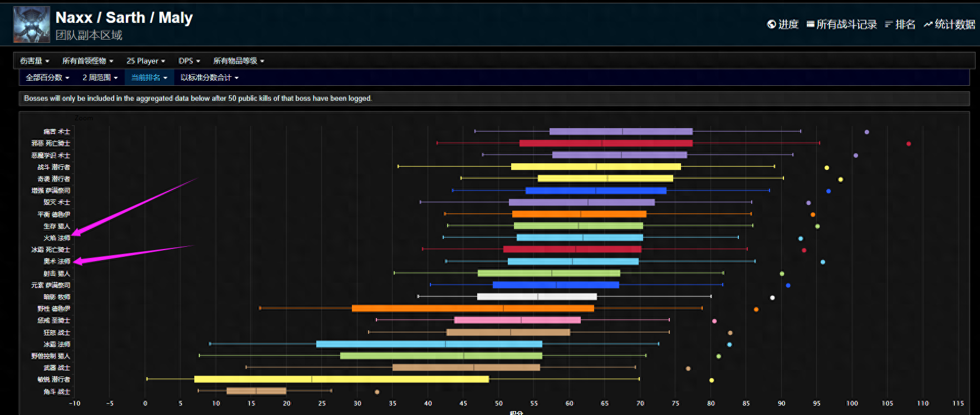Expand the 所有首领怪物 boss filter

click(87, 61)
